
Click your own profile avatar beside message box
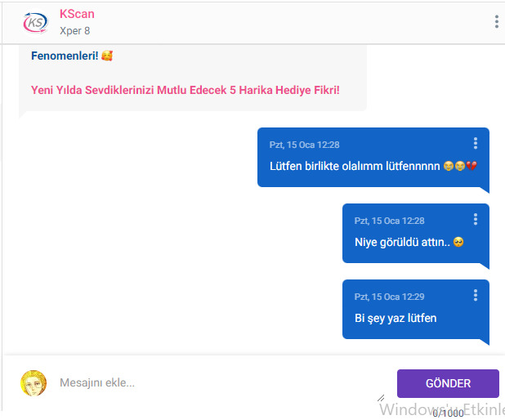click(34, 383)
